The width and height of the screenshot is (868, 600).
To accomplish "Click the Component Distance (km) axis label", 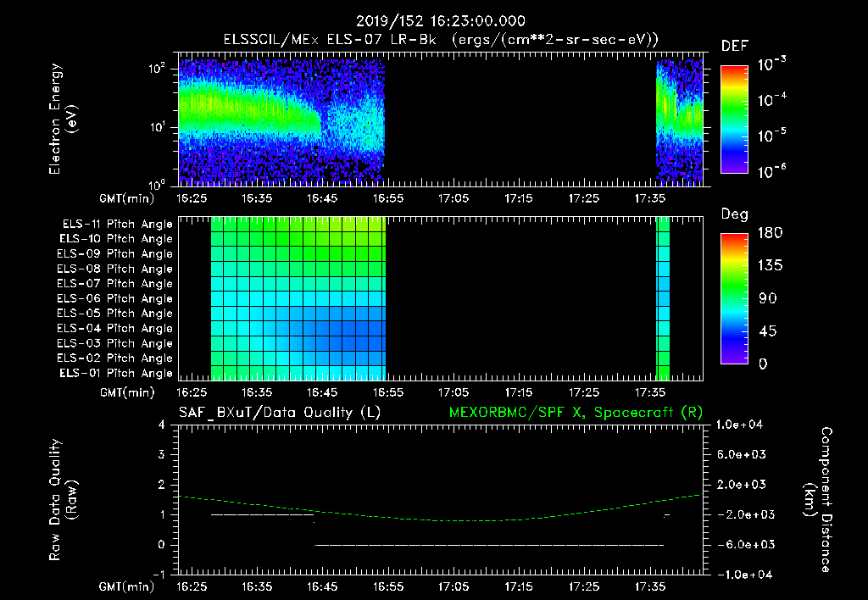I will click(818, 500).
